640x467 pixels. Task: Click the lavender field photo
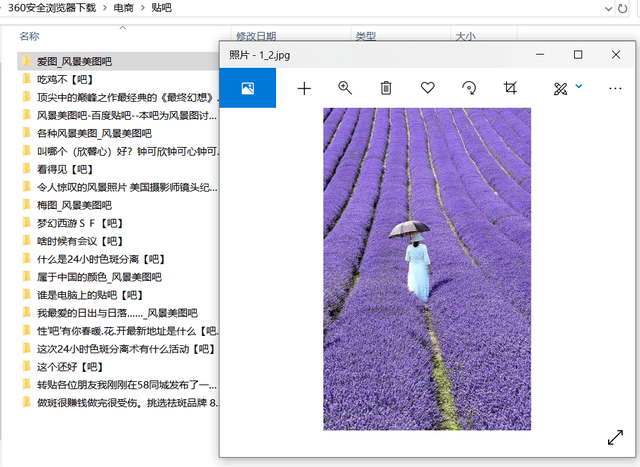pyautogui.click(x=427, y=268)
